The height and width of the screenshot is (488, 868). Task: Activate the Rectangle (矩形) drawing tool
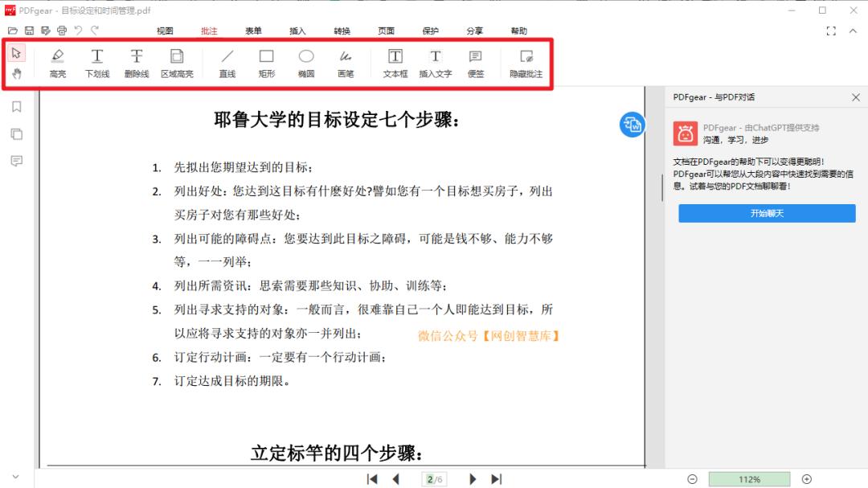pos(265,64)
